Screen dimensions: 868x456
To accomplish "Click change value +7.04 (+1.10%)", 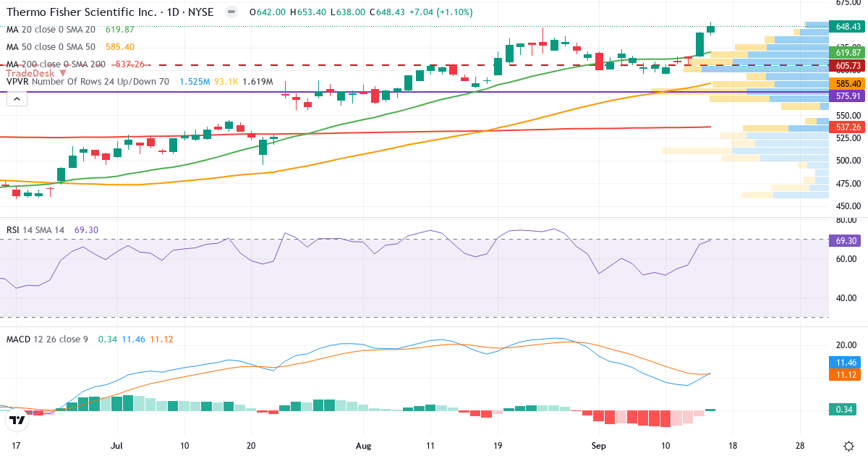I will point(441,12).
